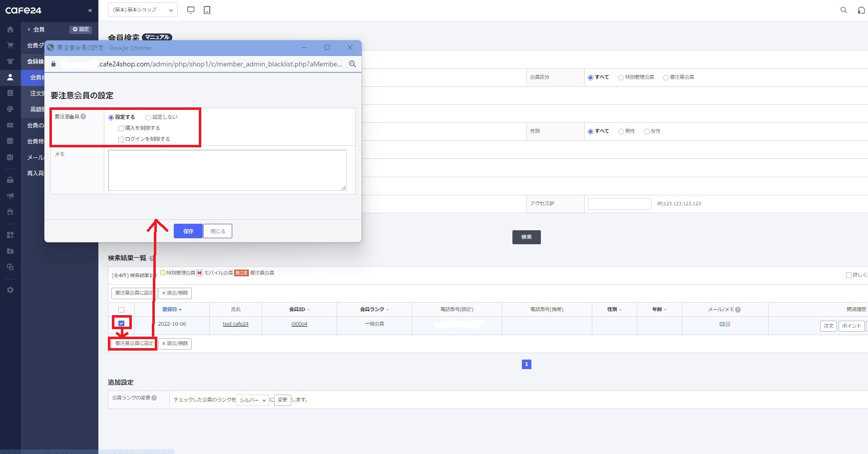Click the アクセスIP input field
868x454 pixels.
coord(620,204)
